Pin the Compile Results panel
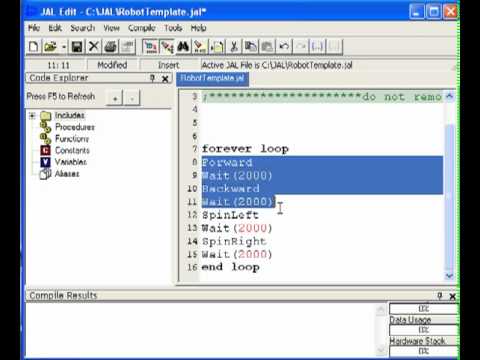 [x=440, y=296]
